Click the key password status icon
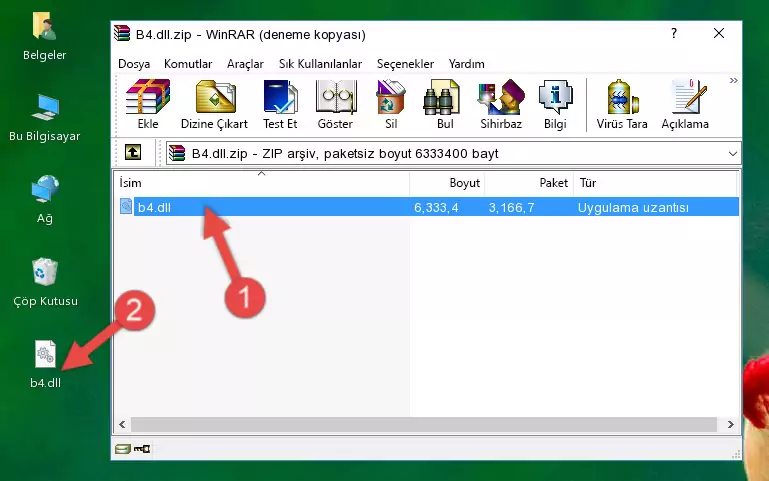 (x=142, y=448)
